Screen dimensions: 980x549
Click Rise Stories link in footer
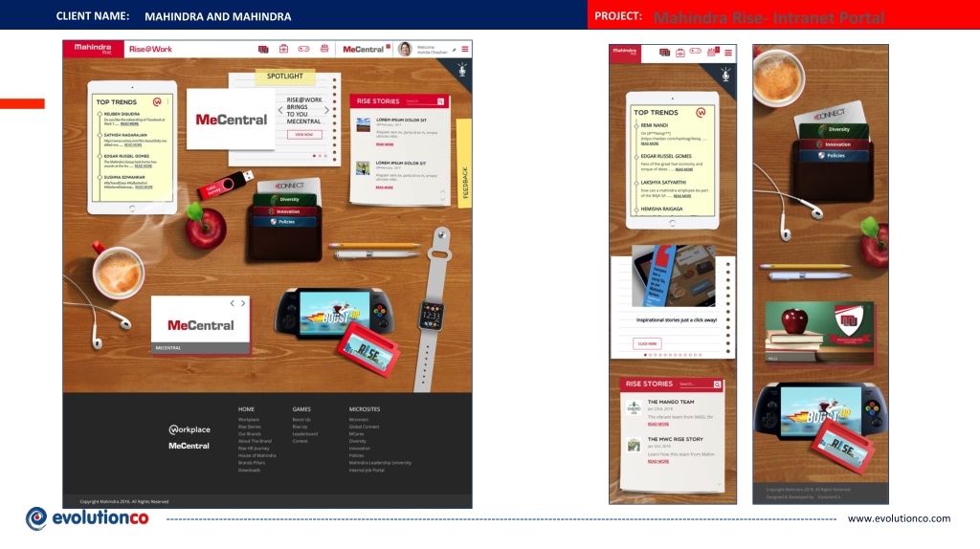250,427
